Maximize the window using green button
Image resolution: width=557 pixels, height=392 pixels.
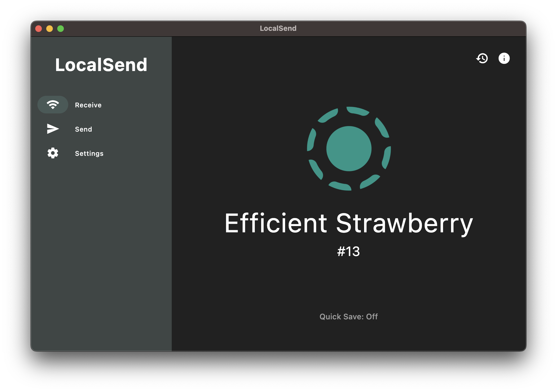[61, 29]
